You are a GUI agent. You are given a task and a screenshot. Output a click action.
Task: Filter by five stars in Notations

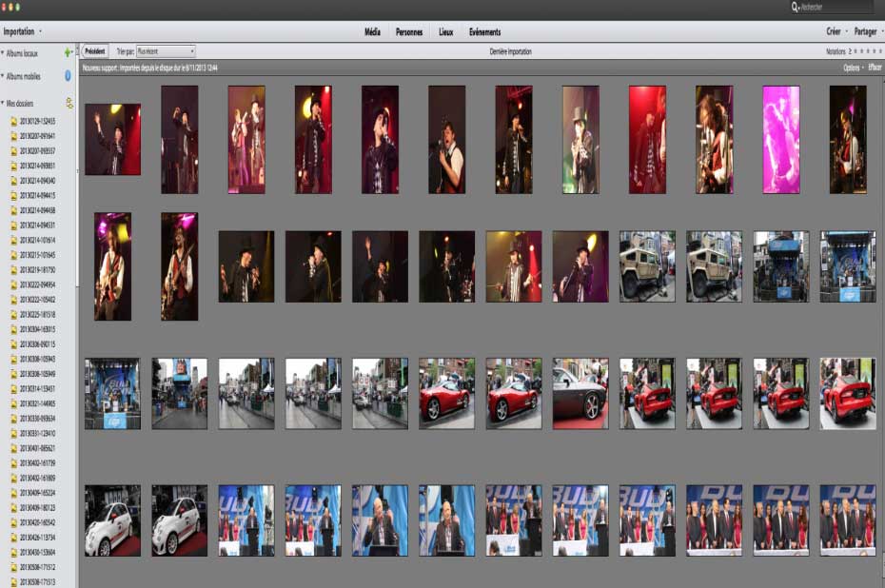880,51
